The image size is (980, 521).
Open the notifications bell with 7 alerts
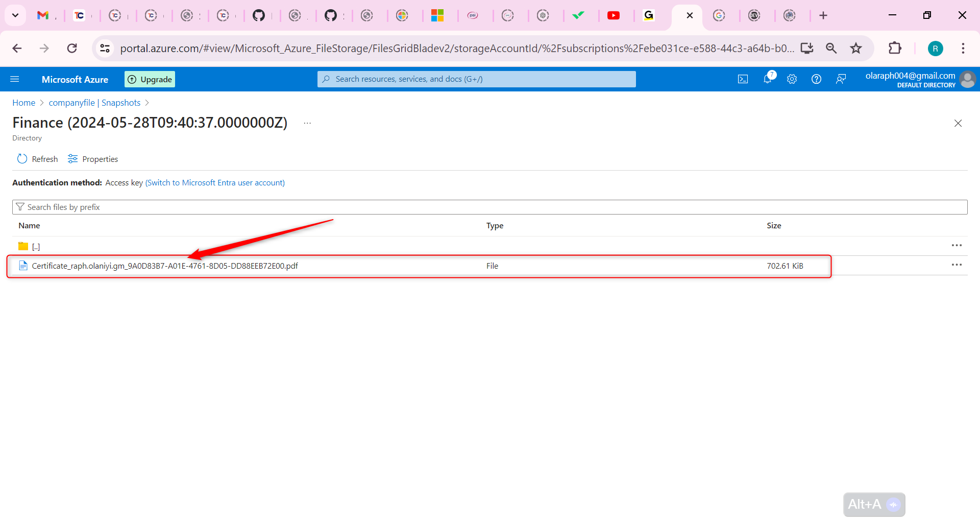[x=768, y=79]
